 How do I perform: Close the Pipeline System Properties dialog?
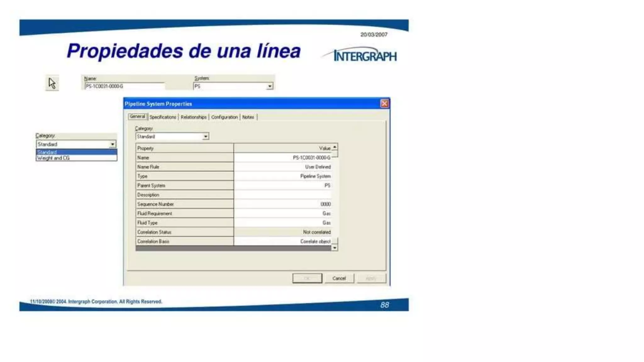click(384, 104)
